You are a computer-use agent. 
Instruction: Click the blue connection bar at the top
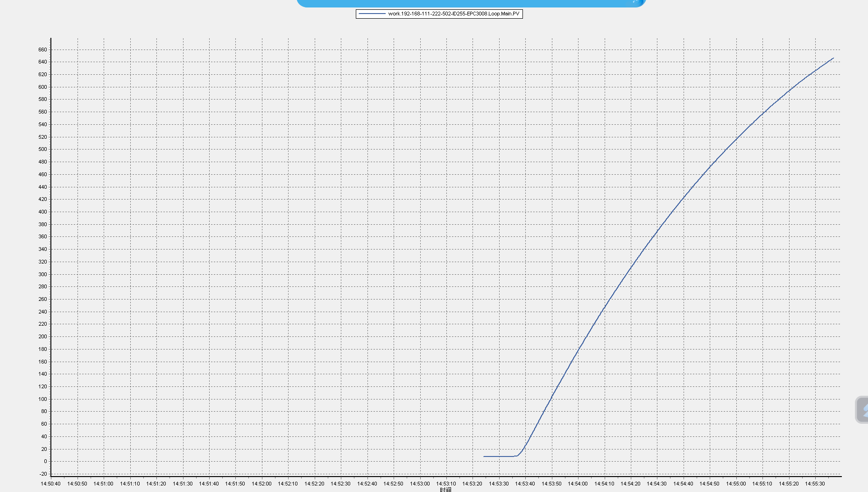click(x=467, y=3)
